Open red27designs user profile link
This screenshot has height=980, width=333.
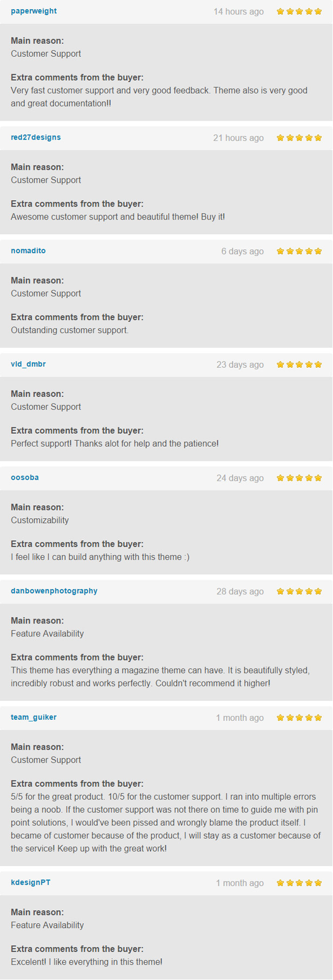[x=36, y=137]
